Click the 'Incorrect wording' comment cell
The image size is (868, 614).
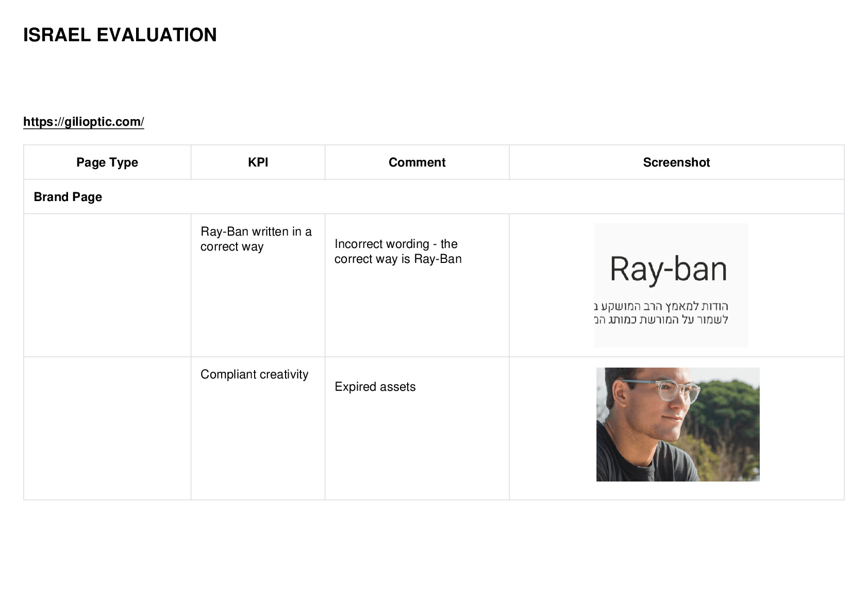(417, 285)
